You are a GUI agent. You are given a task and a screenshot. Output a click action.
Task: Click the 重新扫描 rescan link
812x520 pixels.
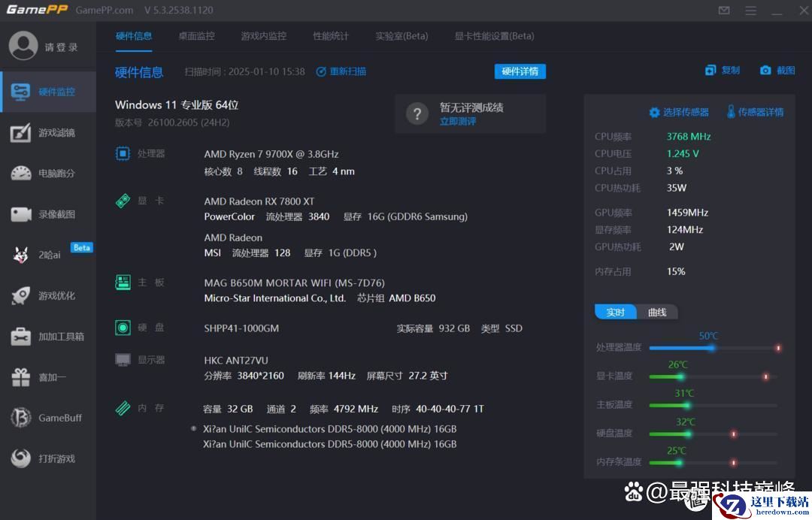341,71
